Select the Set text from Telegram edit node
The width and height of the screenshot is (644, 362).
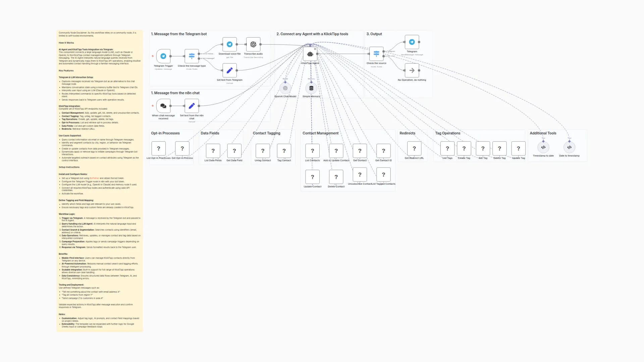pyautogui.click(x=229, y=70)
